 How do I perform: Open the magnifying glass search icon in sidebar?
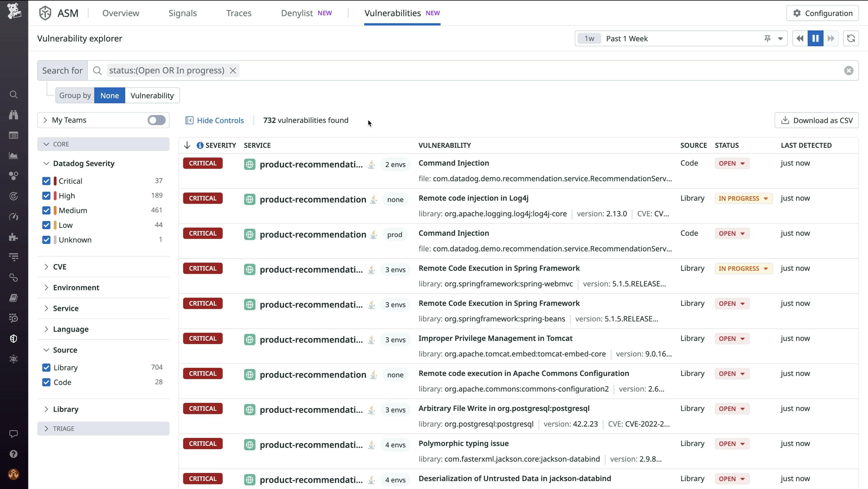click(13, 95)
